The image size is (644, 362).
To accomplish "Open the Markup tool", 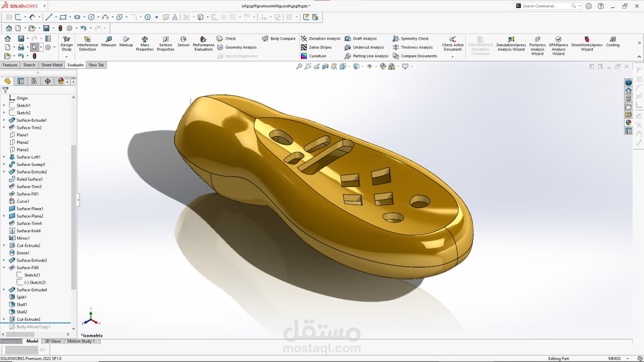I will click(x=126, y=42).
